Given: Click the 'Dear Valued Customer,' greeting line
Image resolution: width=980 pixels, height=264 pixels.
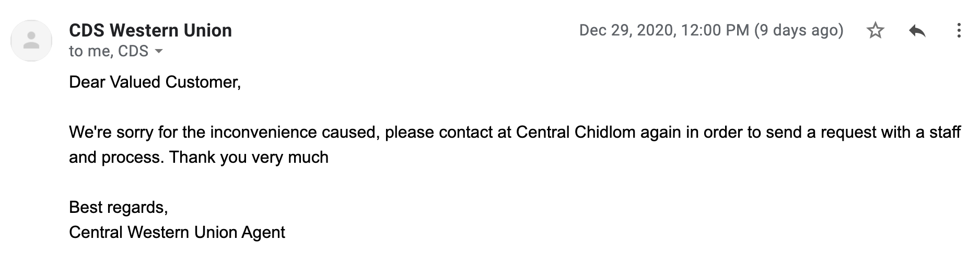Looking at the screenshot, I should point(155,82).
